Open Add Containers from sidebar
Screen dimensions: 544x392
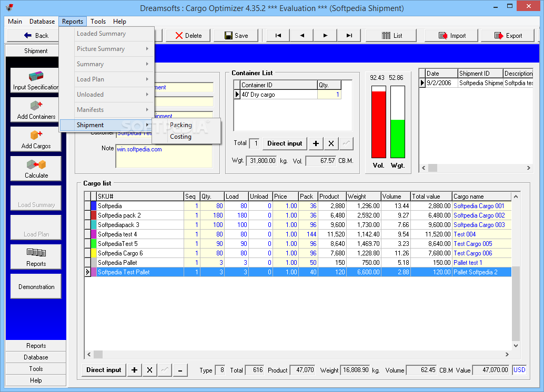click(x=36, y=110)
